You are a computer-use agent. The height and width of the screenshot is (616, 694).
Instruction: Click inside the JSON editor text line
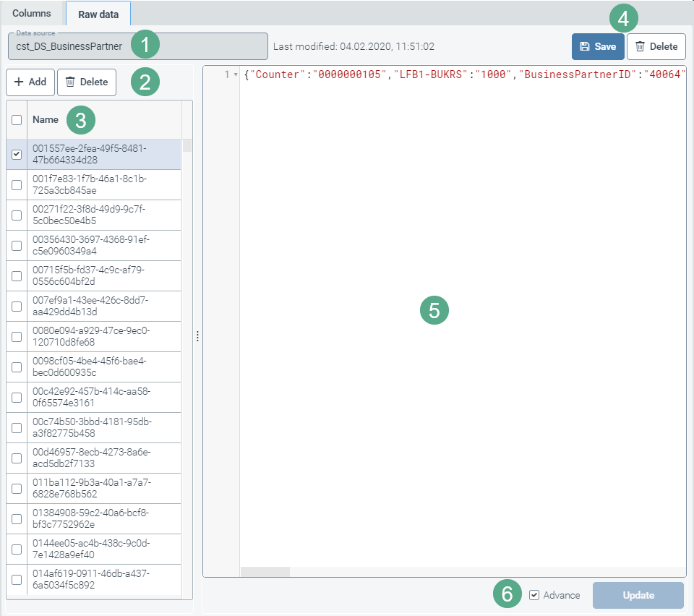(463, 74)
